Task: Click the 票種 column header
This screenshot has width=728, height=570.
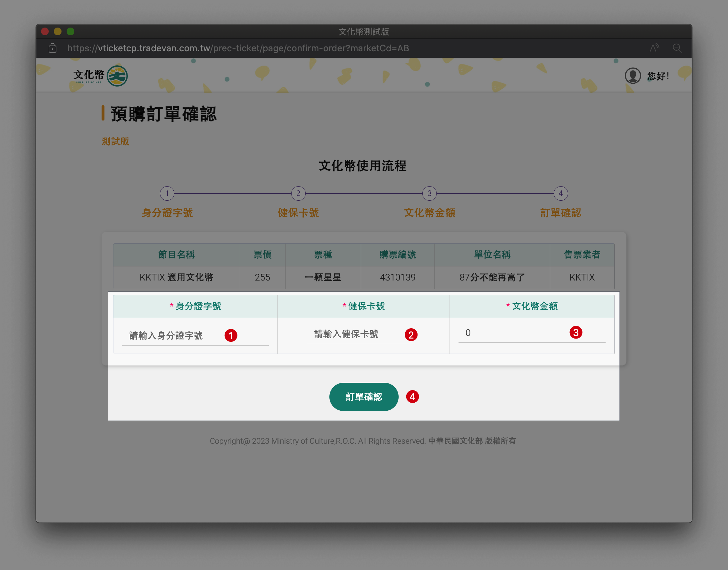Action: click(323, 255)
